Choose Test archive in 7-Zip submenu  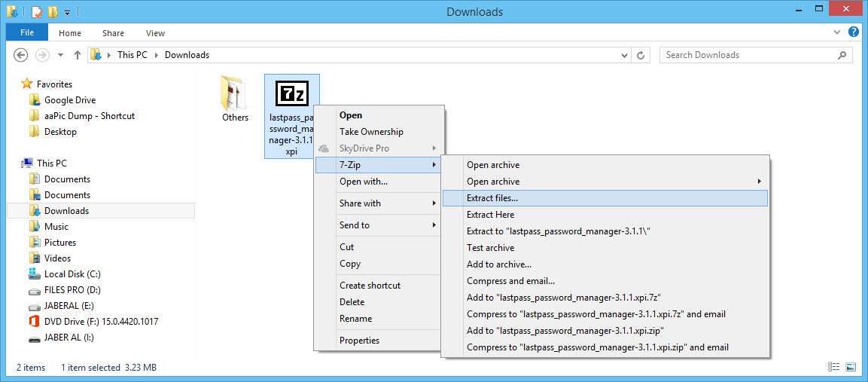(605, 248)
